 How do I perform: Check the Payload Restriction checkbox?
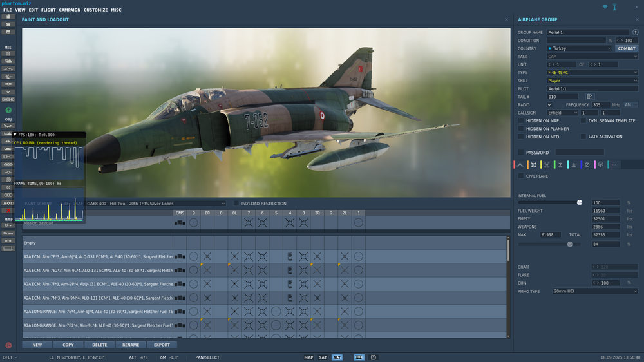point(236,204)
